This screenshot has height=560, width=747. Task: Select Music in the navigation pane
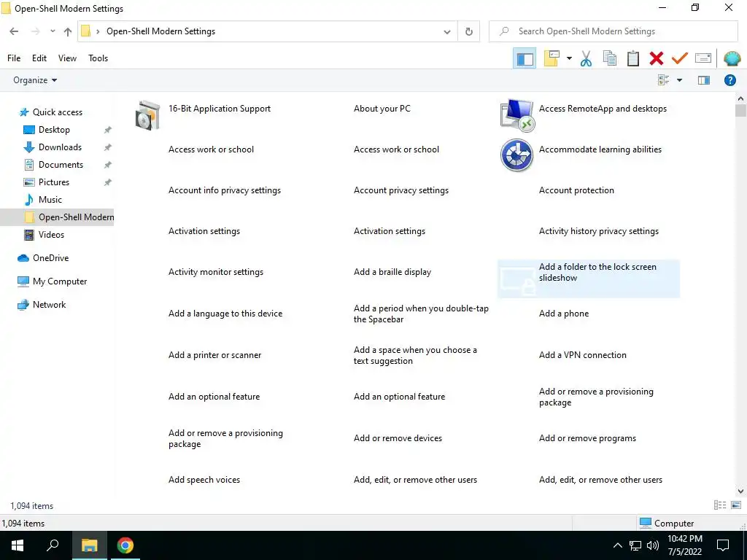(50, 200)
